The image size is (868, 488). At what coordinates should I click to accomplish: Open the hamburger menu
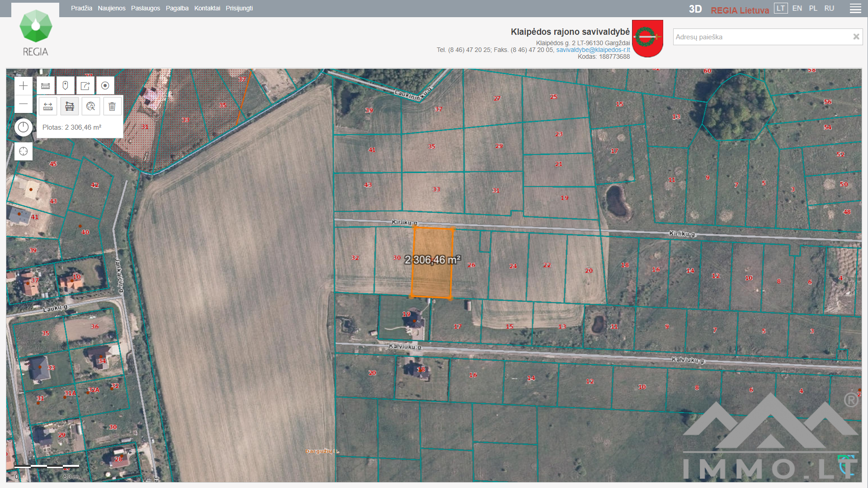855,9
